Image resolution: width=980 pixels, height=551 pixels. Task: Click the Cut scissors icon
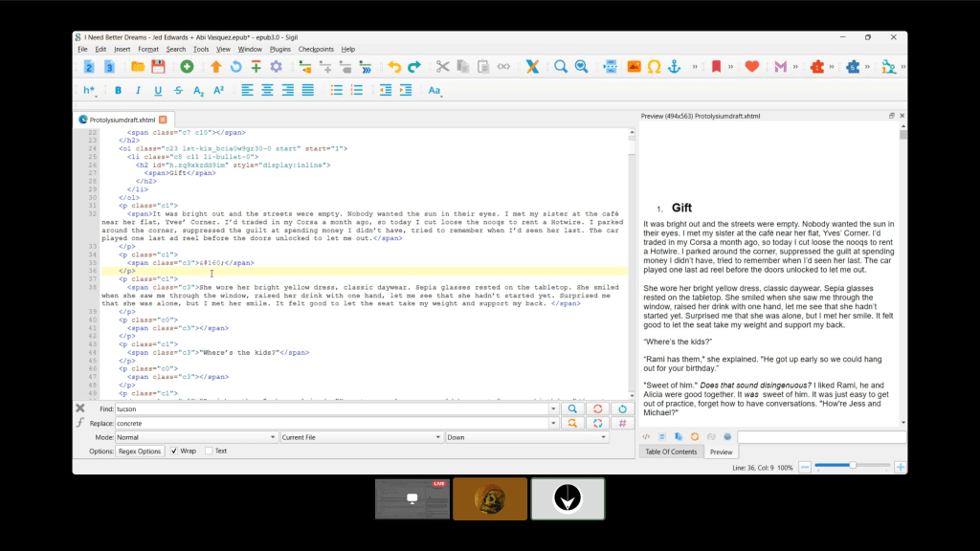click(442, 67)
